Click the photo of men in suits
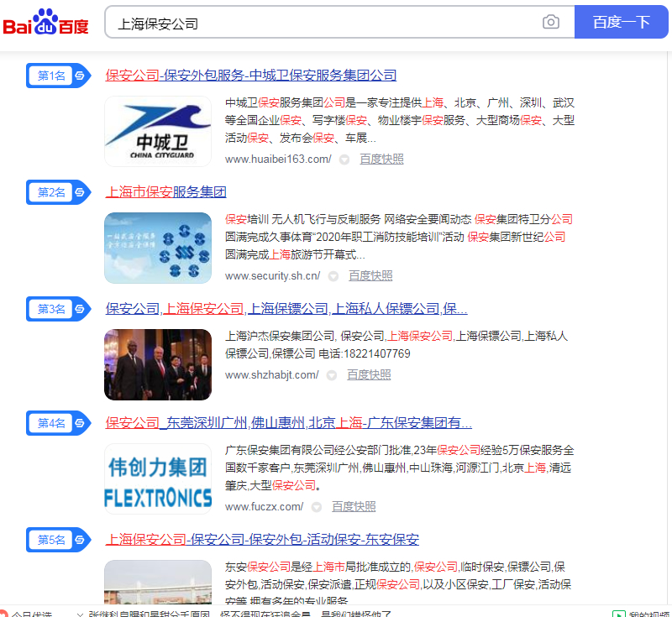Screen dimensions: 672x617 pyautogui.click(x=158, y=364)
